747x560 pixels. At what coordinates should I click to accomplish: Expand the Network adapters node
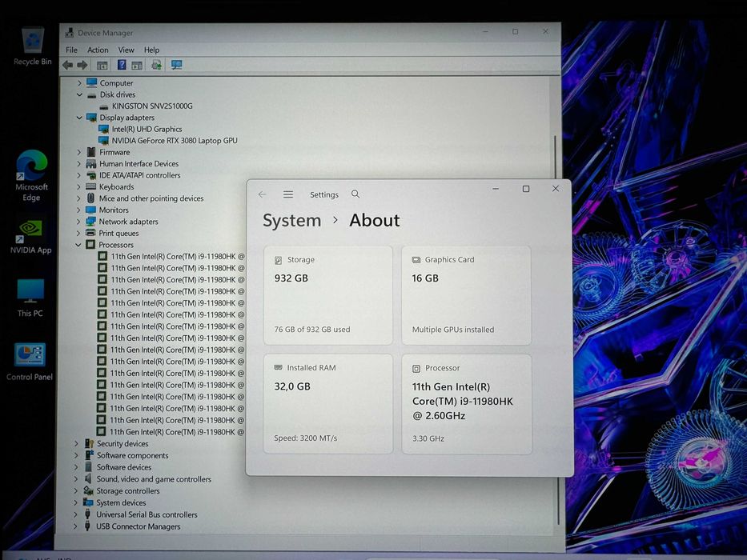point(78,222)
